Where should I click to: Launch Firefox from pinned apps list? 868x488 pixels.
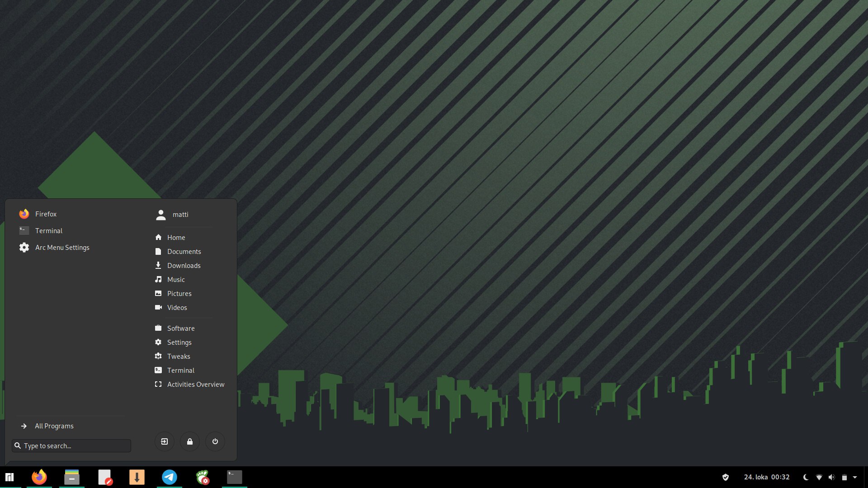pos(71,214)
